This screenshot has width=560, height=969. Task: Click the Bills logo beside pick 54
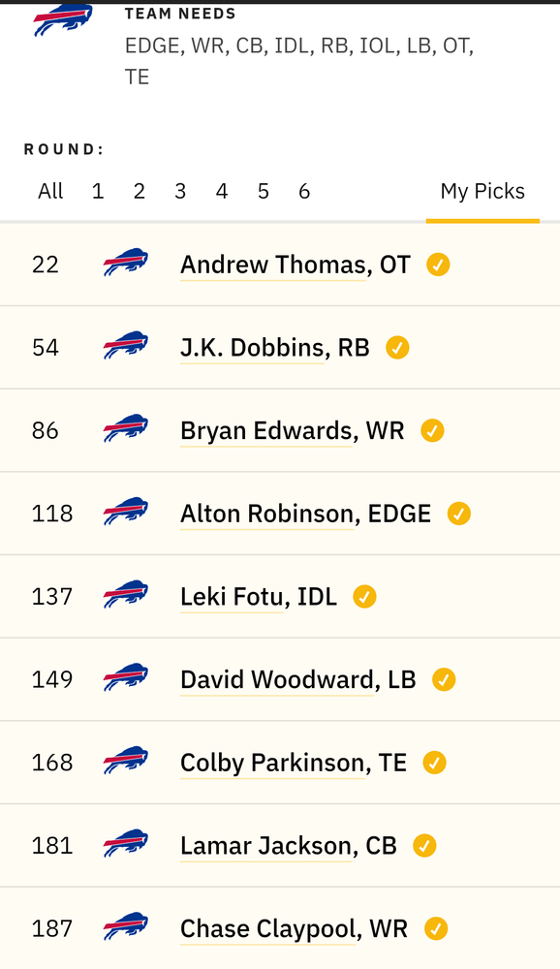pos(126,345)
